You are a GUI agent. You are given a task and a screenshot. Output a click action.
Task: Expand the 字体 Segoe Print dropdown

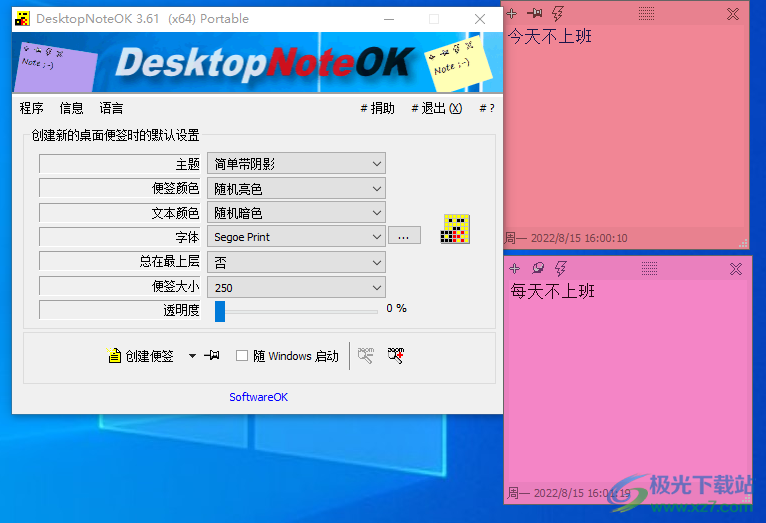coord(296,237)
